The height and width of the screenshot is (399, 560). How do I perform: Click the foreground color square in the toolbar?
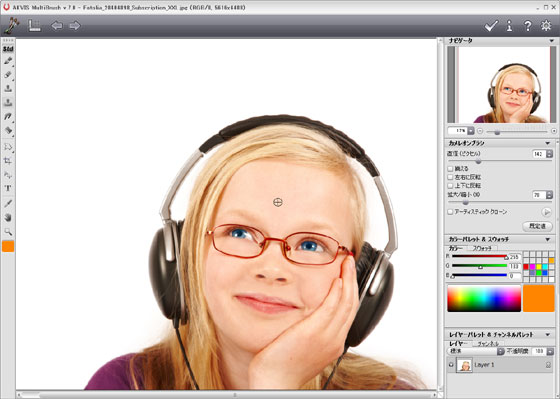tap(8, 246)
